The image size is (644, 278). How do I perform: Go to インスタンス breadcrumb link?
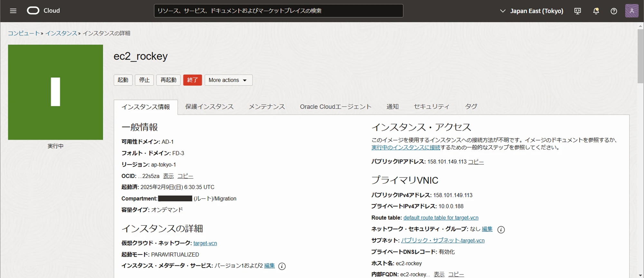point(61,33)
